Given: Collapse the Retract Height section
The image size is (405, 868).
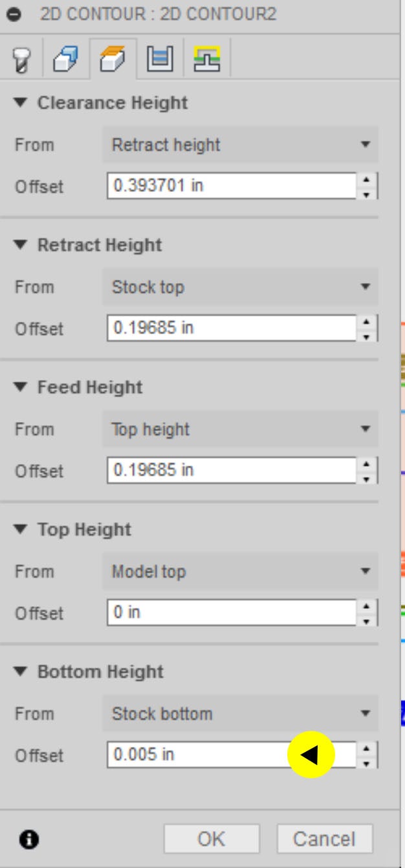Looking at the screenshot, I should (21, 245).
